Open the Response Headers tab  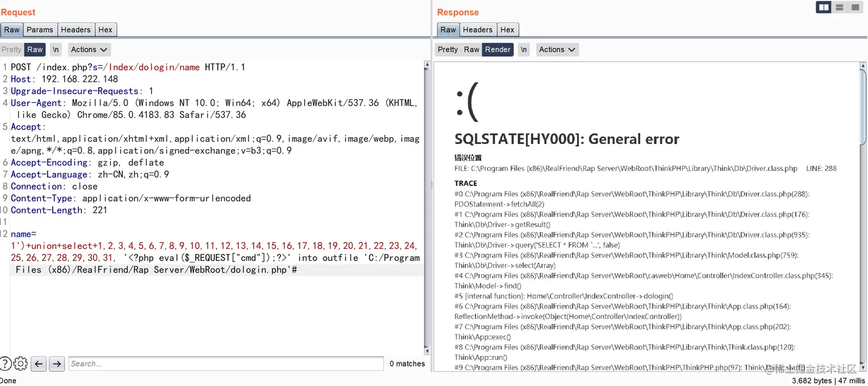[478, 30]
